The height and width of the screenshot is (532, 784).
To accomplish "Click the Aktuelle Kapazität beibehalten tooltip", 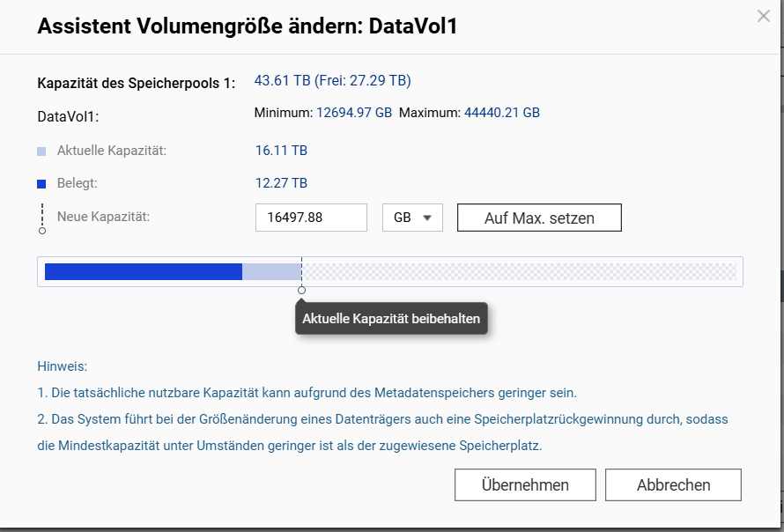I will (391, 319).
